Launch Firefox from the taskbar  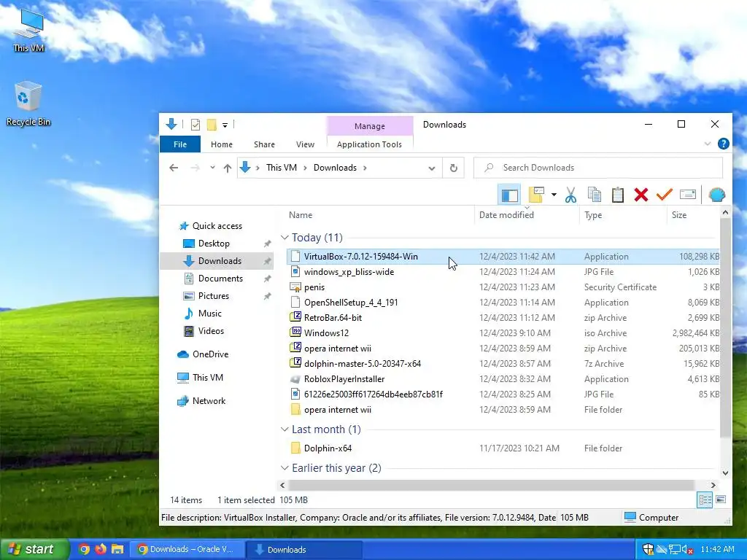pos(101,549)
